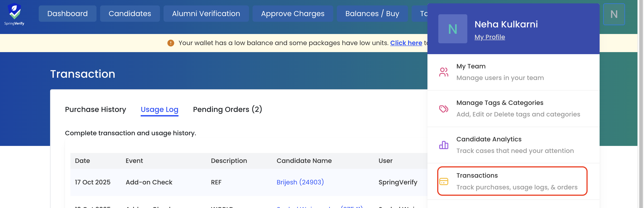Click the large N avatar in profile panel

coord(453,29)
